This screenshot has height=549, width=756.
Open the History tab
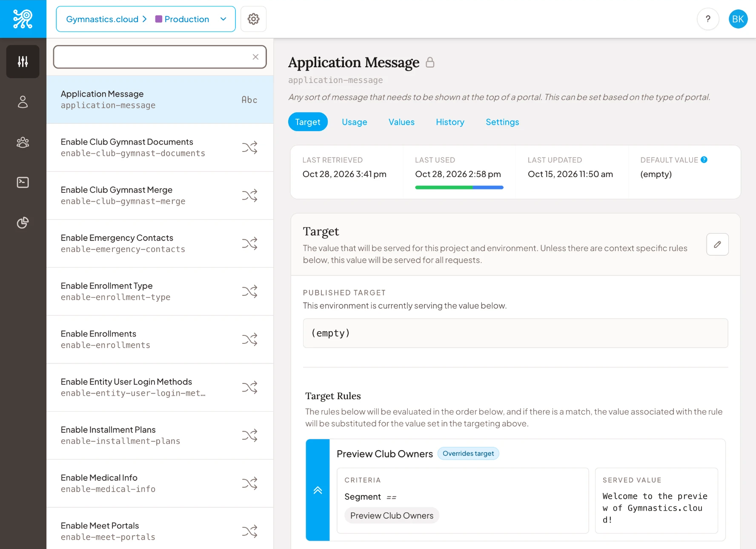tap(450, 122)
